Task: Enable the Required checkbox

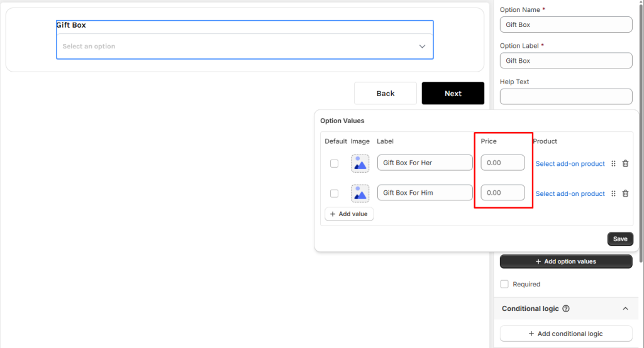Action: tap(504, 284)
